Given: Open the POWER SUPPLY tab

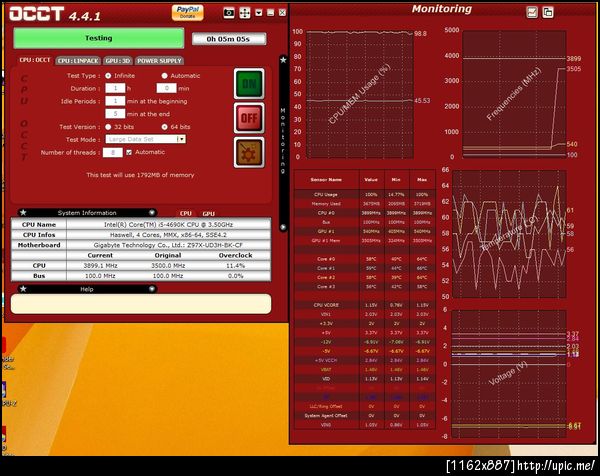Looking at the screenshot, I should (159, 61).
